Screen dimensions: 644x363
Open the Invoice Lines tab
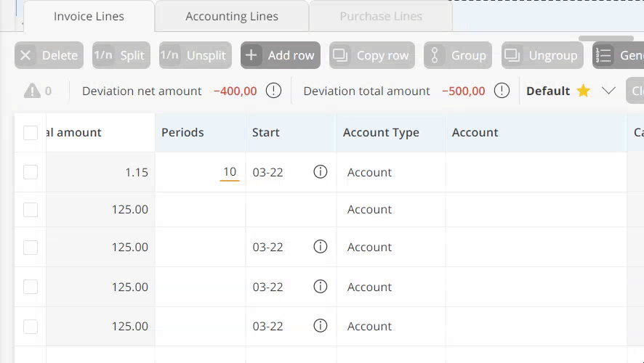(89, 16)
